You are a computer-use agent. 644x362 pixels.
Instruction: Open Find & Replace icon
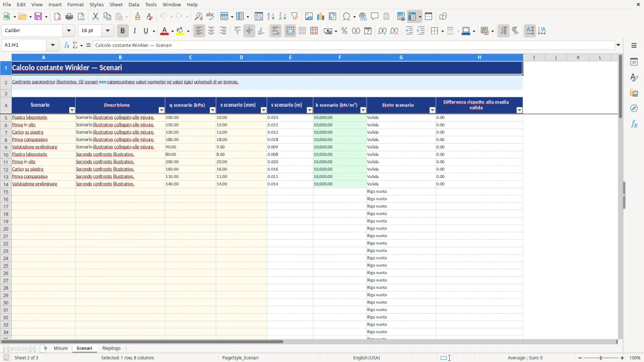(199, 17)
